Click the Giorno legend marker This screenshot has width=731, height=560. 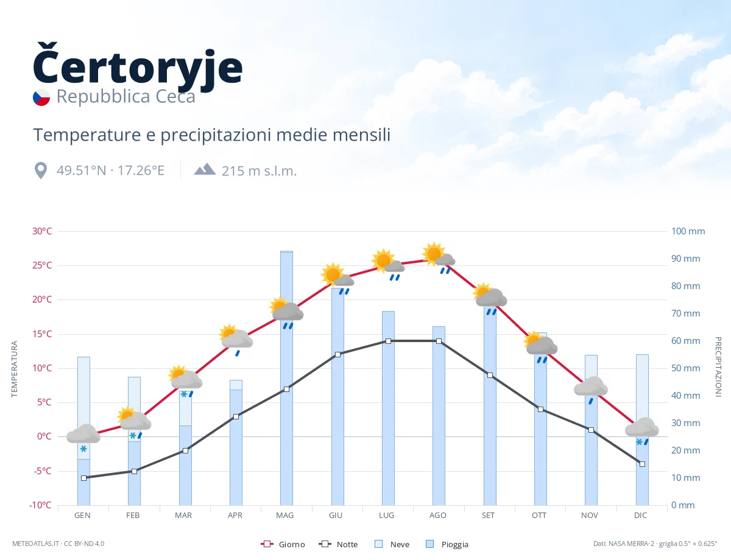point(267,544)
